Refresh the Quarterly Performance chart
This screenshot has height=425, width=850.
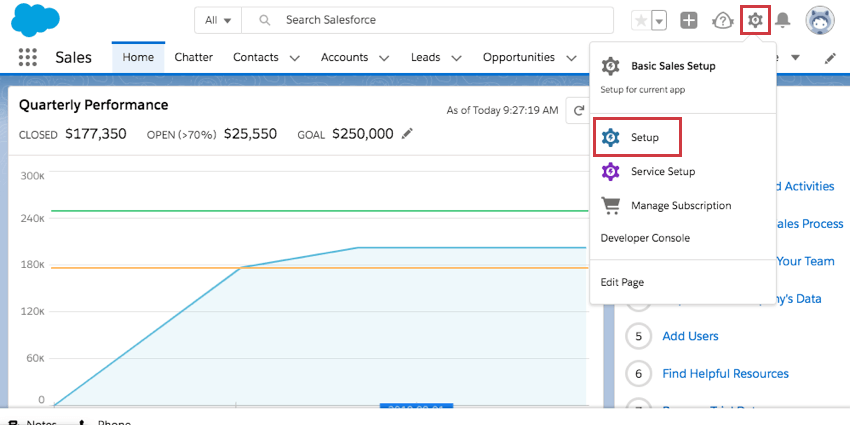(x=578, y=110)
